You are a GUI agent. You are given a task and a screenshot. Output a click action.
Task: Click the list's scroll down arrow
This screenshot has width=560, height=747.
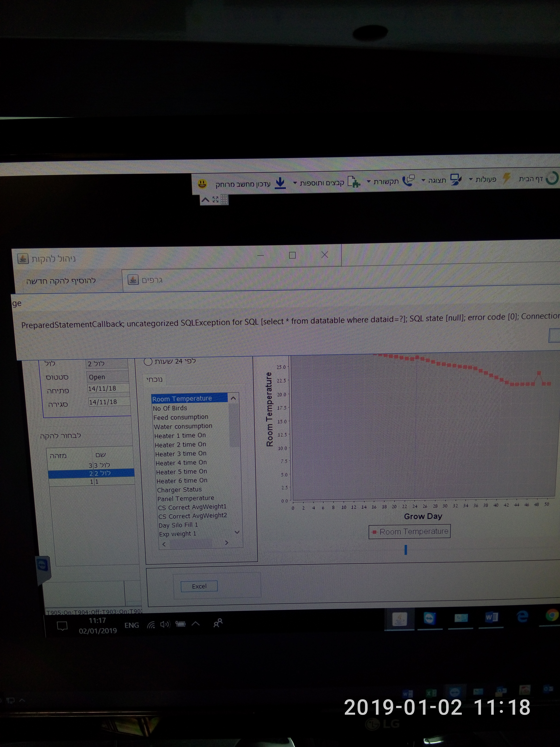(x=237, y=532)
